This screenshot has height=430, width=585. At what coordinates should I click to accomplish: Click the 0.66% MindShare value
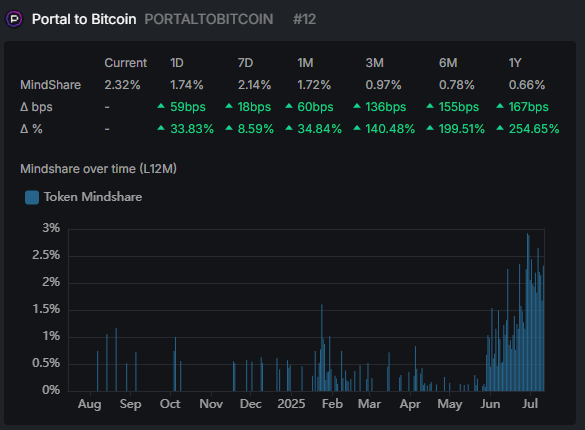[527, 85]
